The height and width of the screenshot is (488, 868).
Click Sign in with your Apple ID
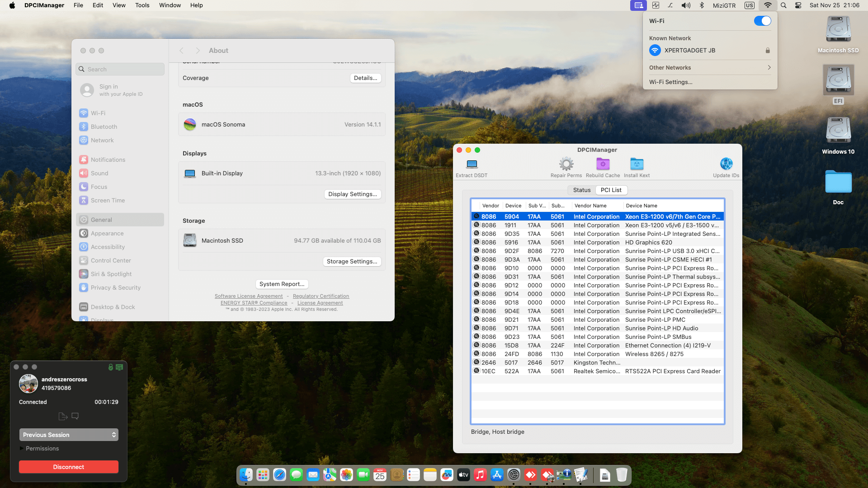120,90
